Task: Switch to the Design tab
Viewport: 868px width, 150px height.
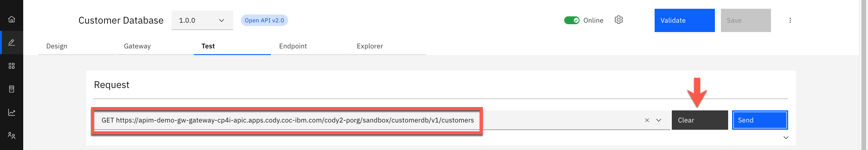Action: pos(57,46)
